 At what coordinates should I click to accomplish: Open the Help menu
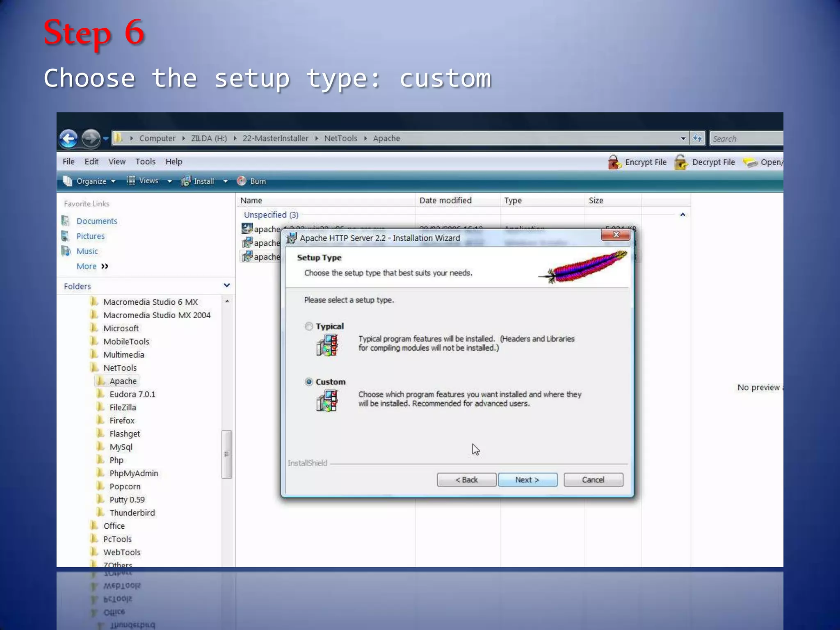(174, 162)
